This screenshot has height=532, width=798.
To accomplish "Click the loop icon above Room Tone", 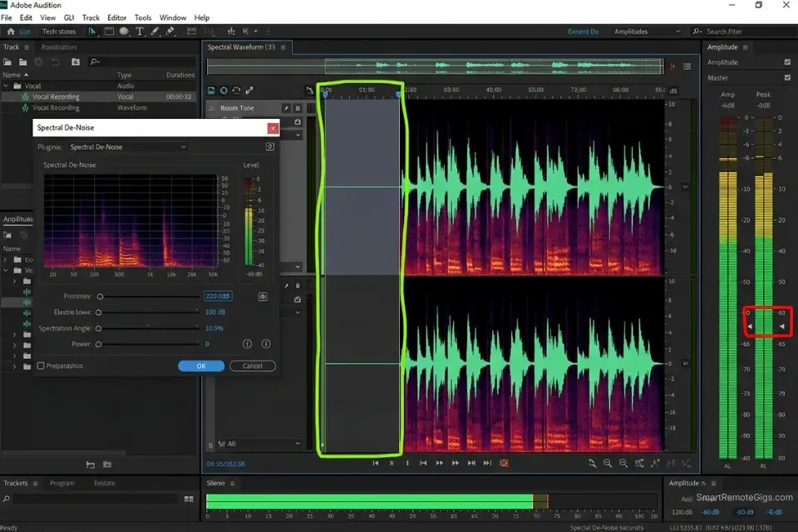I will coord(224,91).
